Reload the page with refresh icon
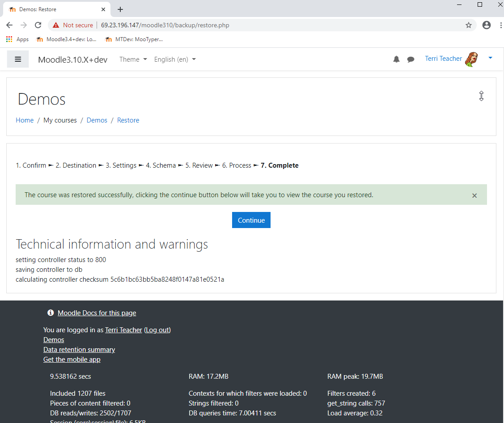The image size is (504, 423). [38, 25]
